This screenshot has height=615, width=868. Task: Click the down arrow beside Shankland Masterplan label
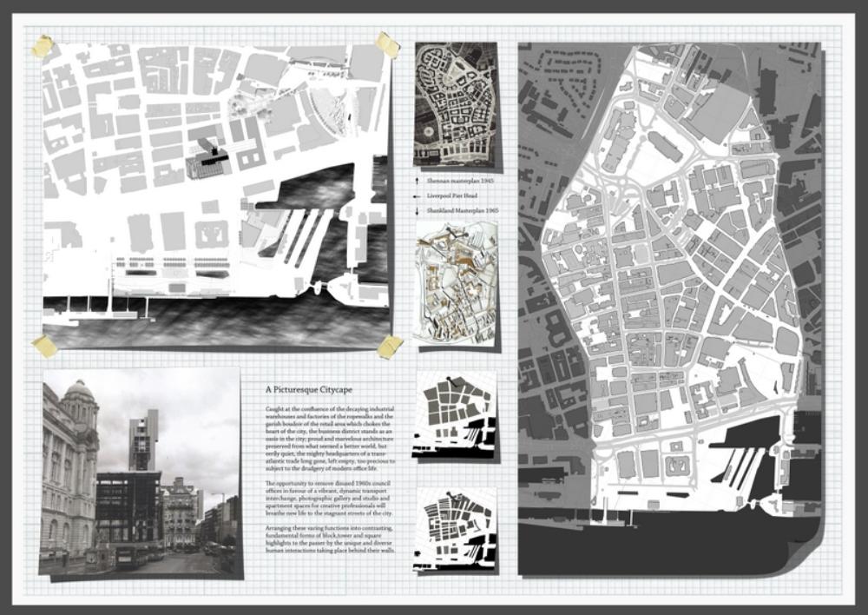[x=418, y=210]
